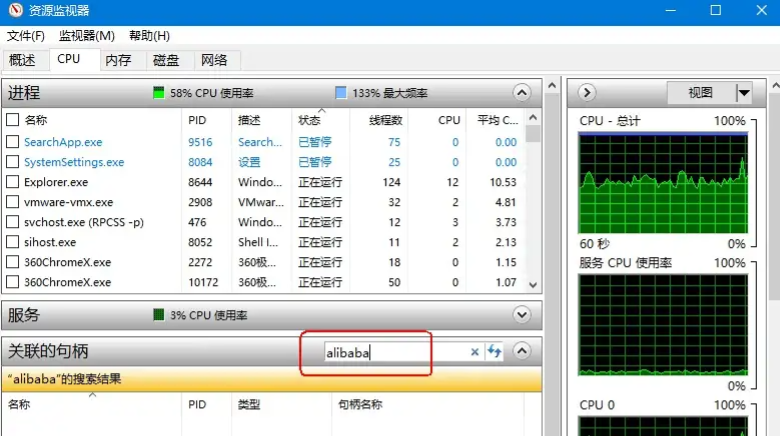Click the Resource Monitor app icon
The image size is (780, 436).
point(15,10)
